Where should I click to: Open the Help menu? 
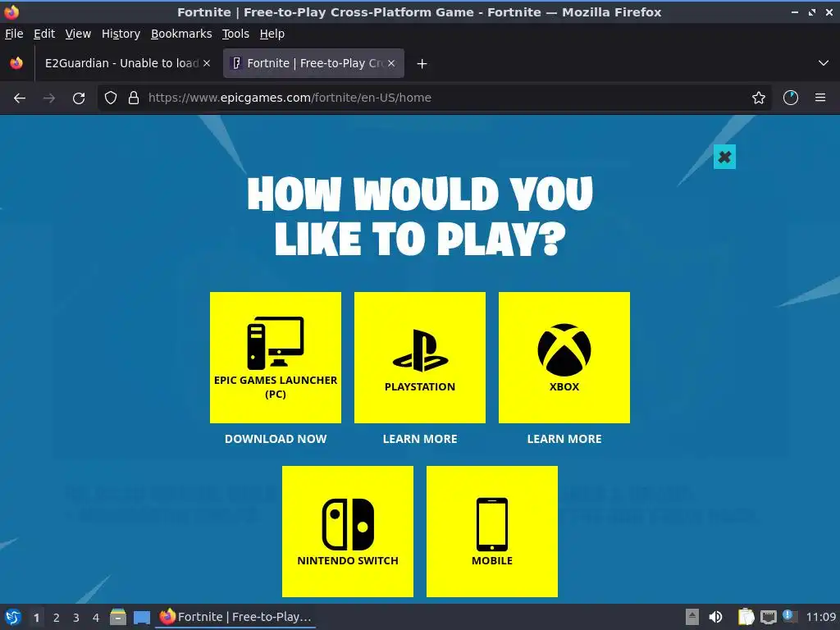(x=272, y=34)
